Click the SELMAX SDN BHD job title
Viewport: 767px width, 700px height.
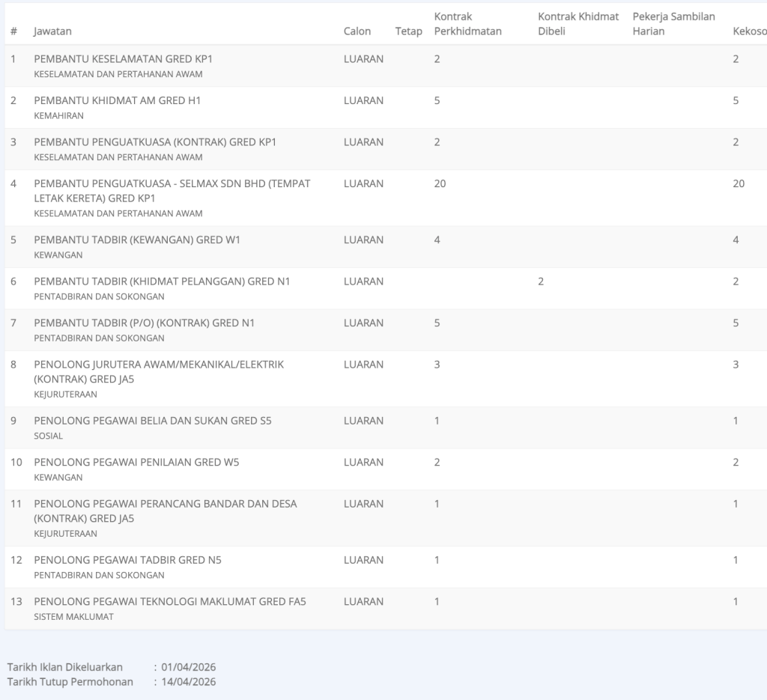(172, 183)
